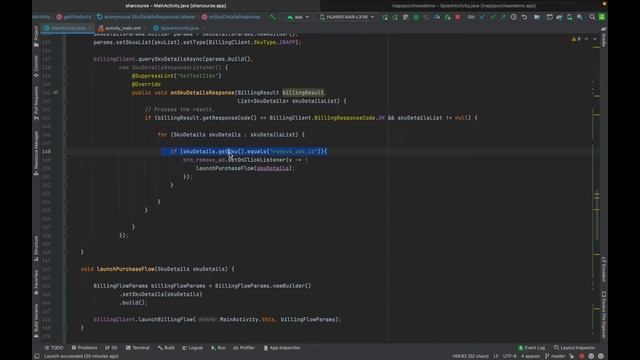The image size is (640, 360).
Task: Open the App Inspection tool window
Action: [x=282, y=348]
